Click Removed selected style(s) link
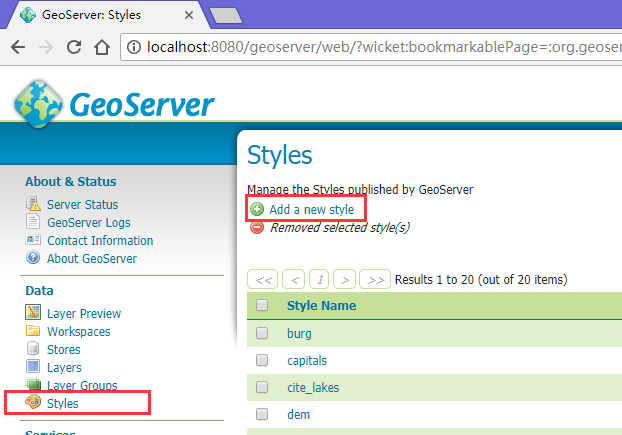The width and height of the screenshot is (622, 435). [340, 228]
